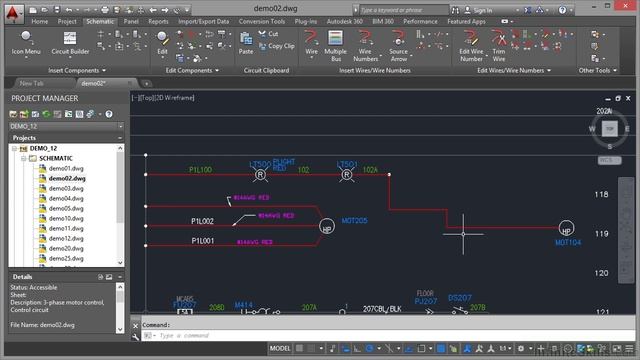Toggle Clean Screen in status bar
Image resolution: width=640 pixels, height=360 pixels.
[617, 349]
